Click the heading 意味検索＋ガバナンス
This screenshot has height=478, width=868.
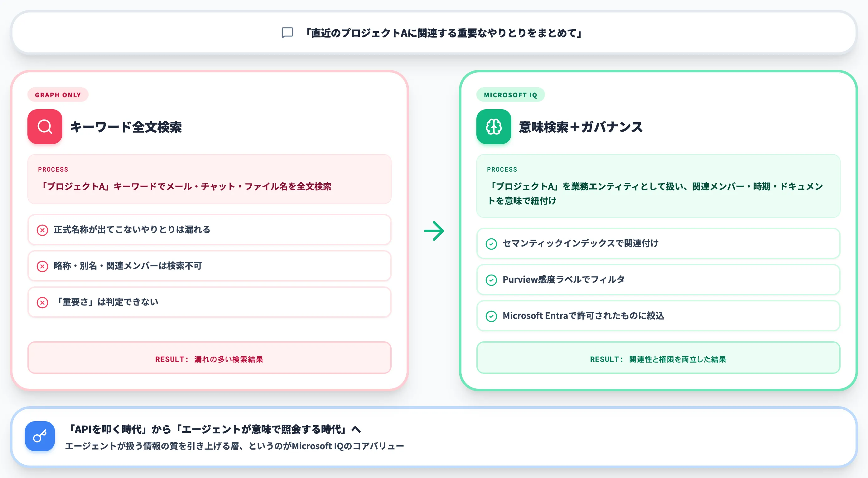click(x=581, y=127)
